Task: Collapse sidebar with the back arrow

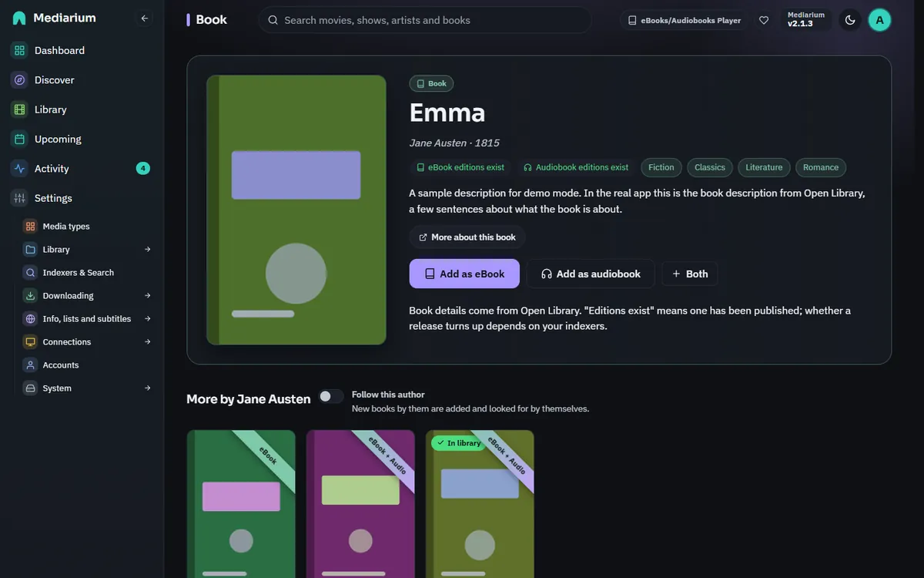Action: (144, 18)
